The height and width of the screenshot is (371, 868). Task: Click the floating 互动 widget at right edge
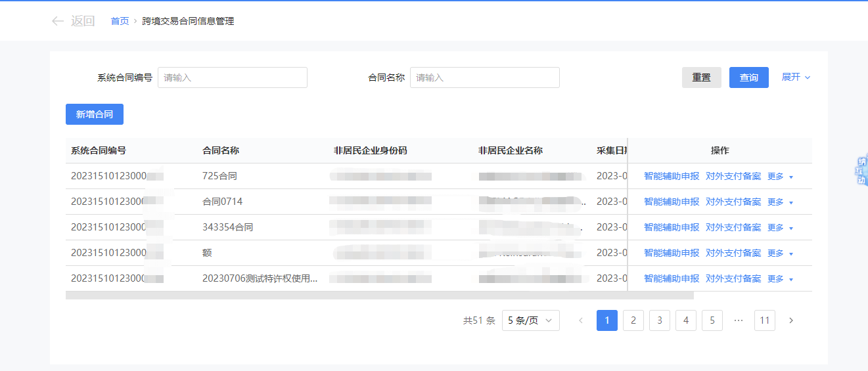(x=861, y=171)
